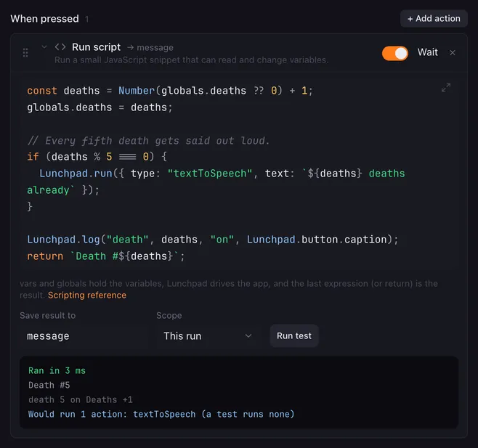This screenshot has width=478, height=448.
Task: Click the Run script title
Action: (x=97, y=47)
